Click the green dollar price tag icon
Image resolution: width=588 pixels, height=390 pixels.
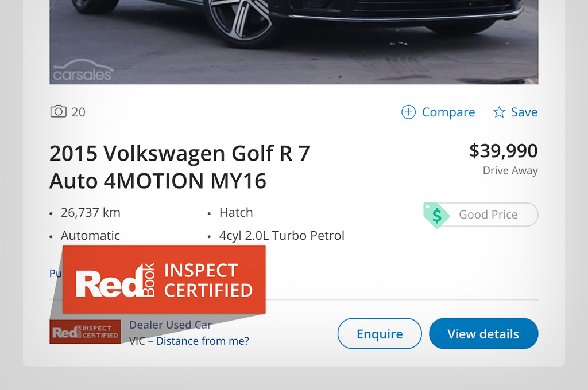coord(436,215)
